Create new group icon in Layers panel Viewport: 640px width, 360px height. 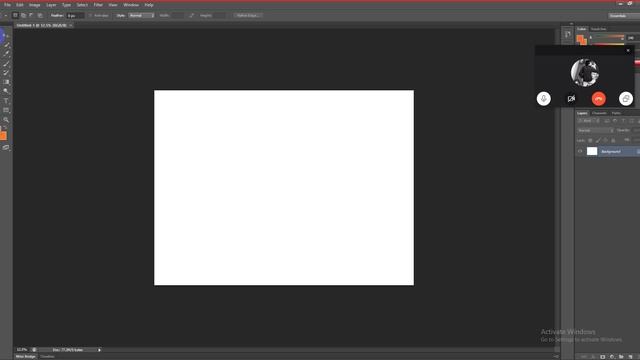click(x=621, y=357)
